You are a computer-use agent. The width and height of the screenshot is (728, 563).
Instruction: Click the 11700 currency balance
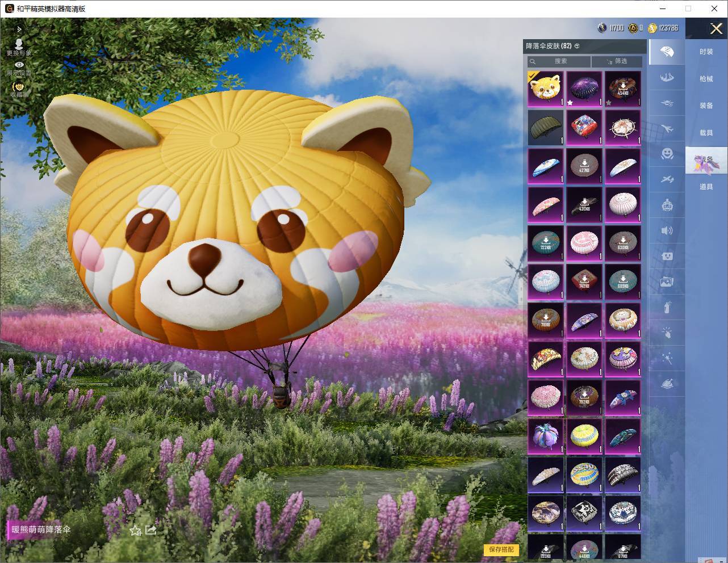(x=611, y=28)
